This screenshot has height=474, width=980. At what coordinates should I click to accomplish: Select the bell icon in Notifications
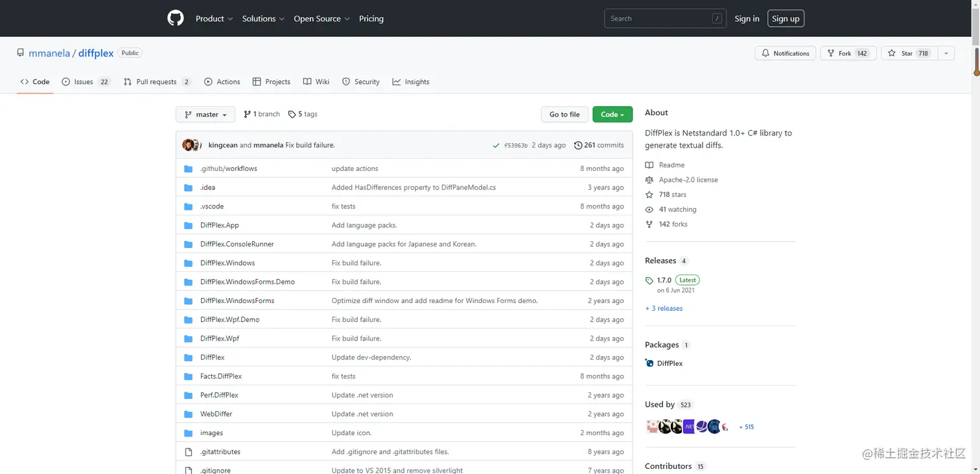(765, 53)
